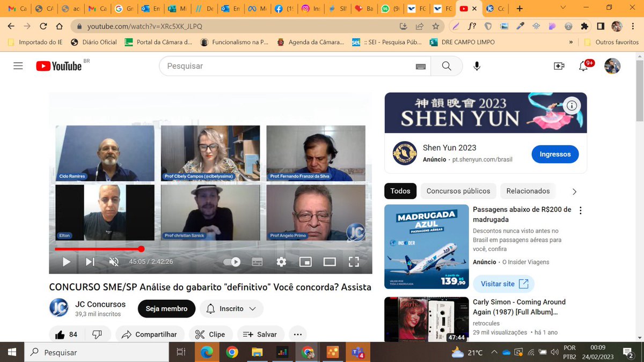Viewport: 644px width, 362px height.
Task: Click Seja membro to join channel
Action: (x=167, y=308)
